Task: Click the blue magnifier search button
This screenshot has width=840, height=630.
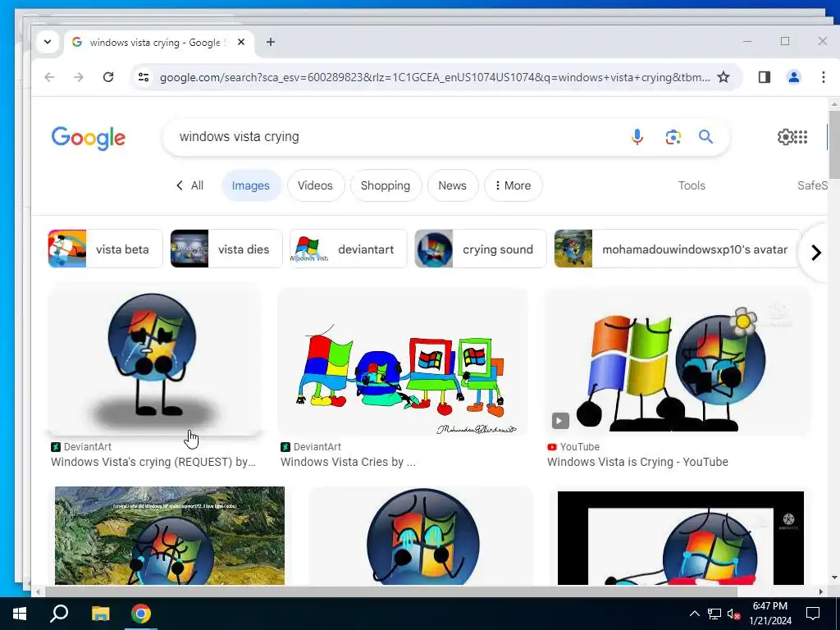Action: tap(706, 137)
